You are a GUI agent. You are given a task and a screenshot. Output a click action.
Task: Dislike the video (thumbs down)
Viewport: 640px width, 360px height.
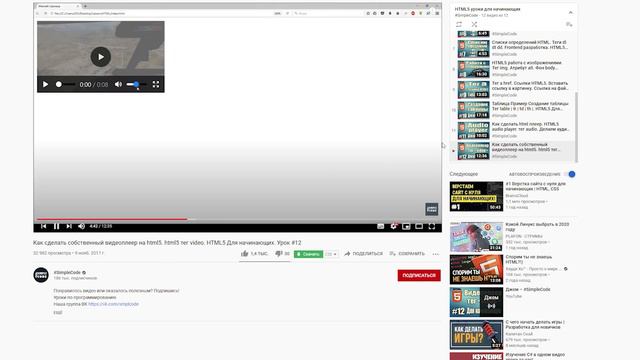coord(282,253)
